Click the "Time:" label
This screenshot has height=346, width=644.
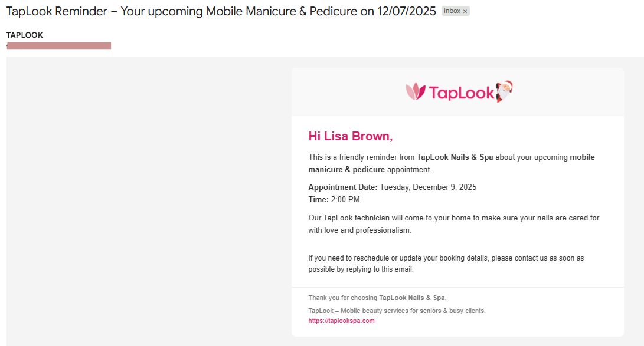318,200
